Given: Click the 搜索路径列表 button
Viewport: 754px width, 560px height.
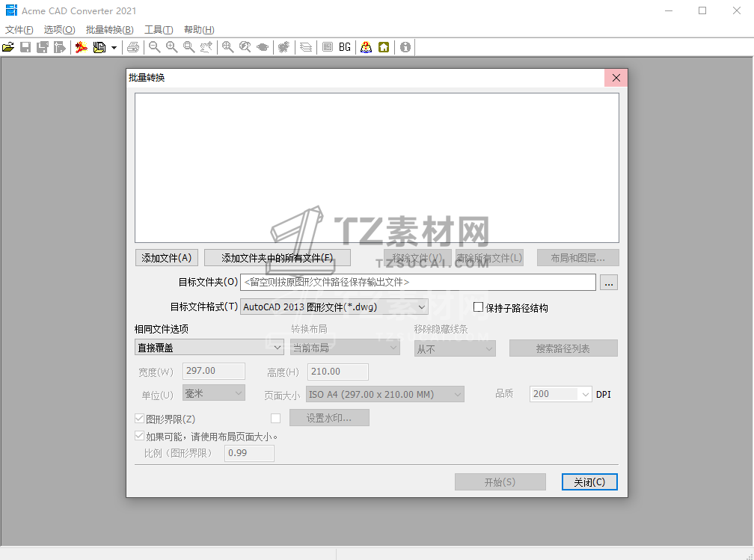Looking at the screenshot, I should coord(563,348).
